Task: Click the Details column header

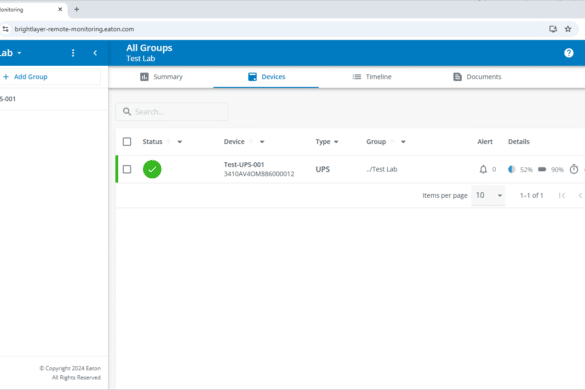Action: tap(519, 142)
